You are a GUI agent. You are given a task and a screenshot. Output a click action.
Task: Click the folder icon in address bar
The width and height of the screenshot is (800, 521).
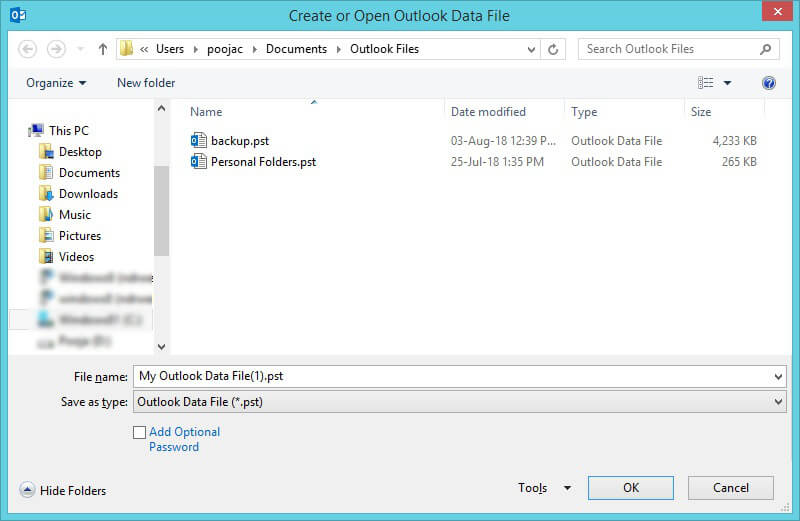point(126,48)
